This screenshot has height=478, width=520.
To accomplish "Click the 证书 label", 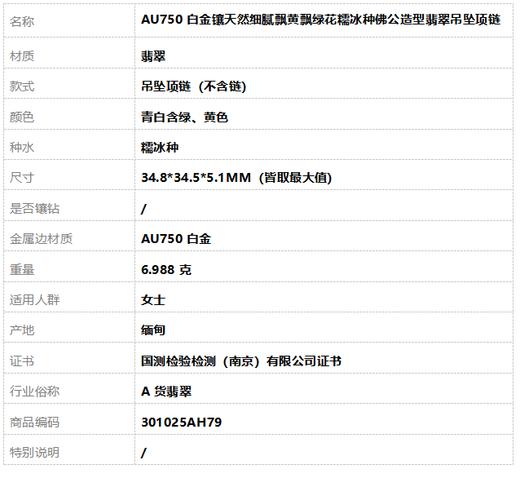I will [x=22, y=361].
